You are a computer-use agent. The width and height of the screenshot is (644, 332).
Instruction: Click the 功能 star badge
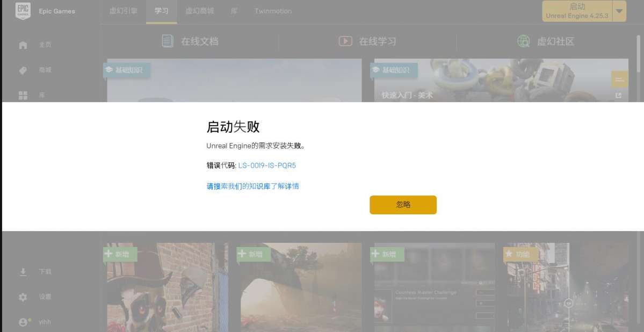click(520, 254)
